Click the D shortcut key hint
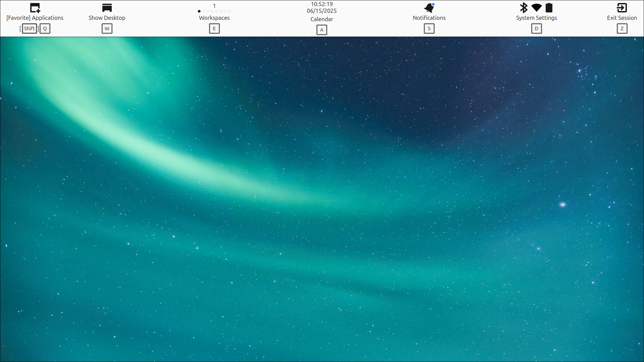 (536, 29)
